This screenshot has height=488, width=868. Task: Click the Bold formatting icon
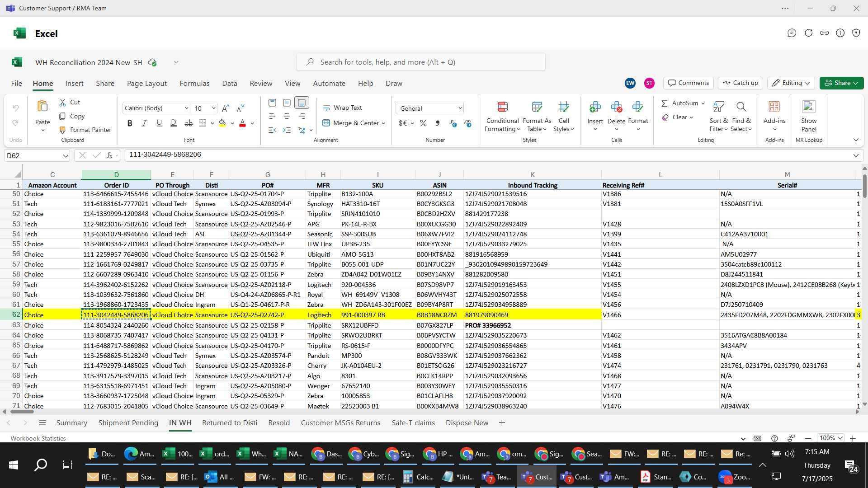tap(130, 123)
